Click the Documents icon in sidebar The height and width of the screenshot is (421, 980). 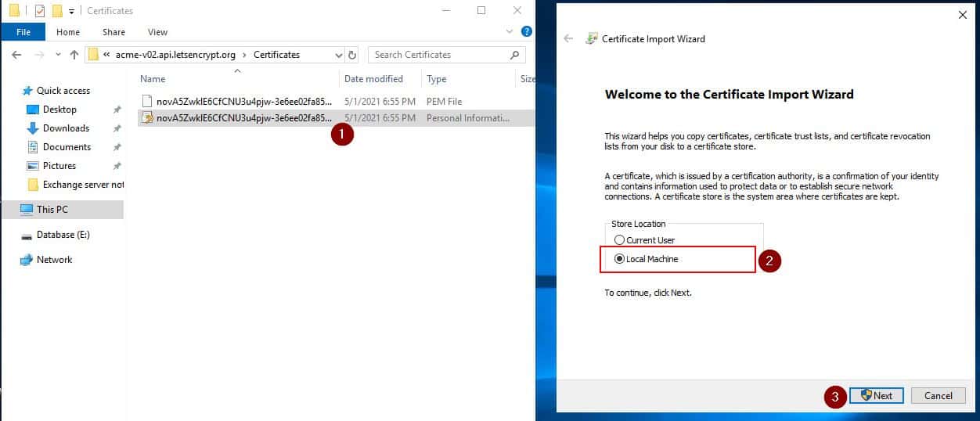point(33,147)
